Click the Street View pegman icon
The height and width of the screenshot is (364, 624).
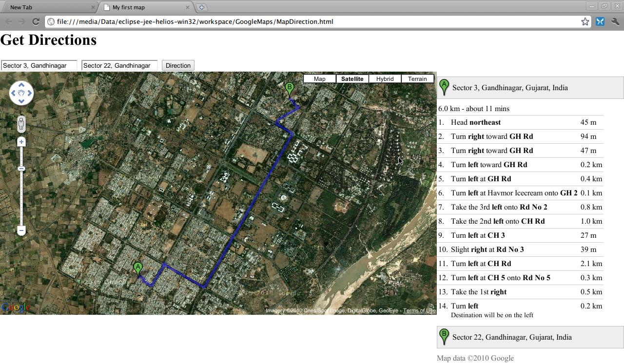(21, 124)
